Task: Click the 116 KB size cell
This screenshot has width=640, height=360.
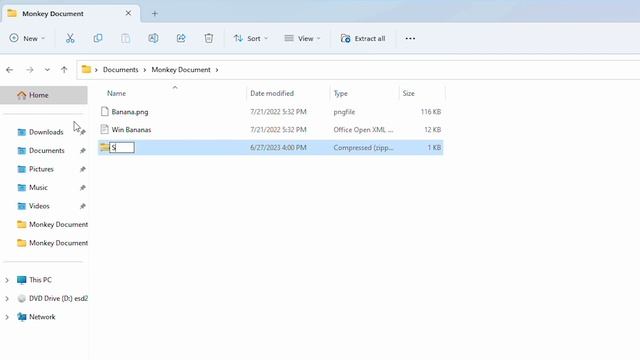Action: 431,112
